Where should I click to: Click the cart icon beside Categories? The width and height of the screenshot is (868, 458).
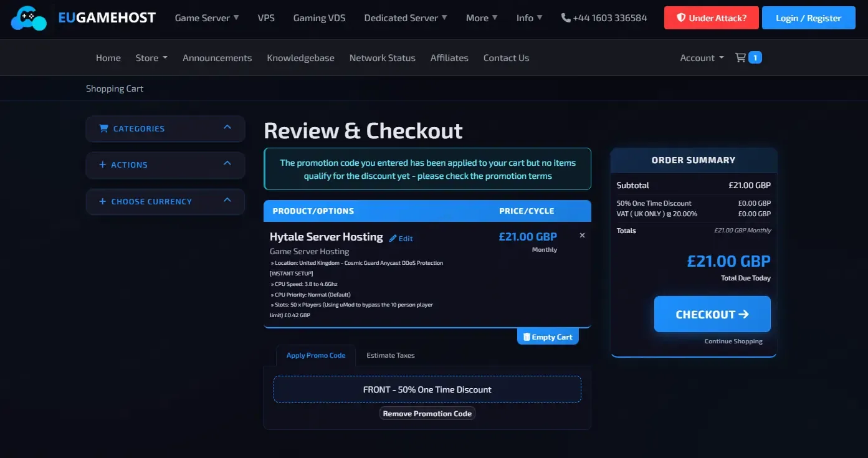tap(103, 128)
